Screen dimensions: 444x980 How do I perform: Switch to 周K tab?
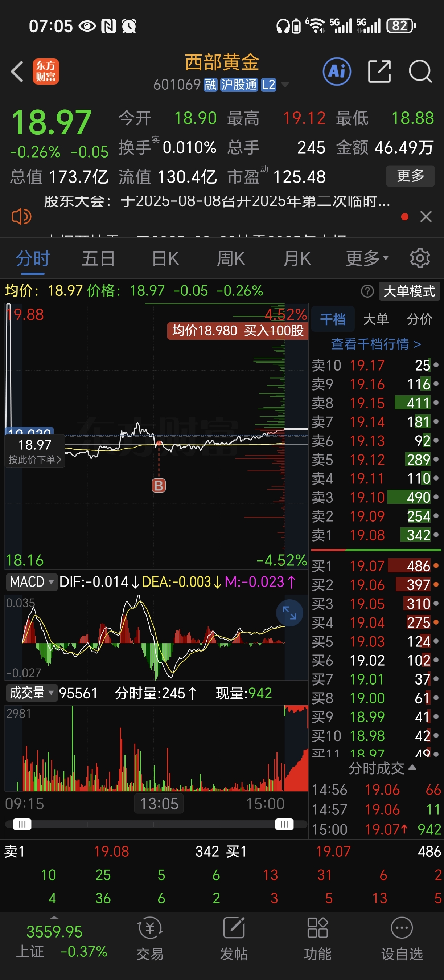coord(231,259)
